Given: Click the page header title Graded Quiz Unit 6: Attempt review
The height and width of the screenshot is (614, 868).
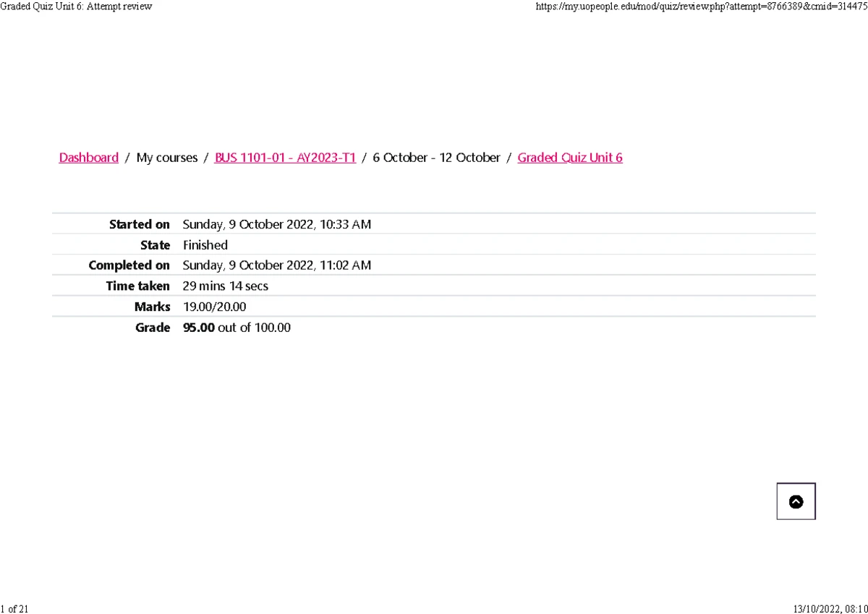Looking at the screenshot, I should coord(77,7).
